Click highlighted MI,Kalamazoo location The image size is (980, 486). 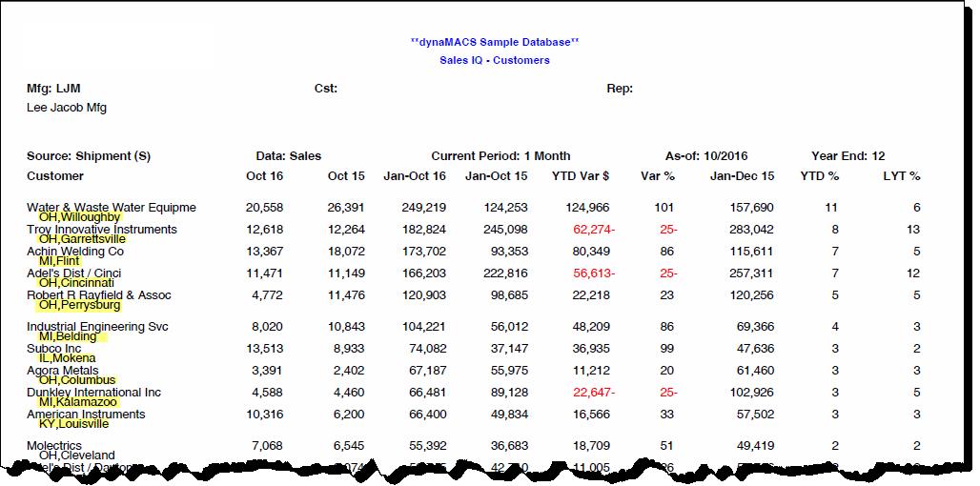[x=77, y=402]
